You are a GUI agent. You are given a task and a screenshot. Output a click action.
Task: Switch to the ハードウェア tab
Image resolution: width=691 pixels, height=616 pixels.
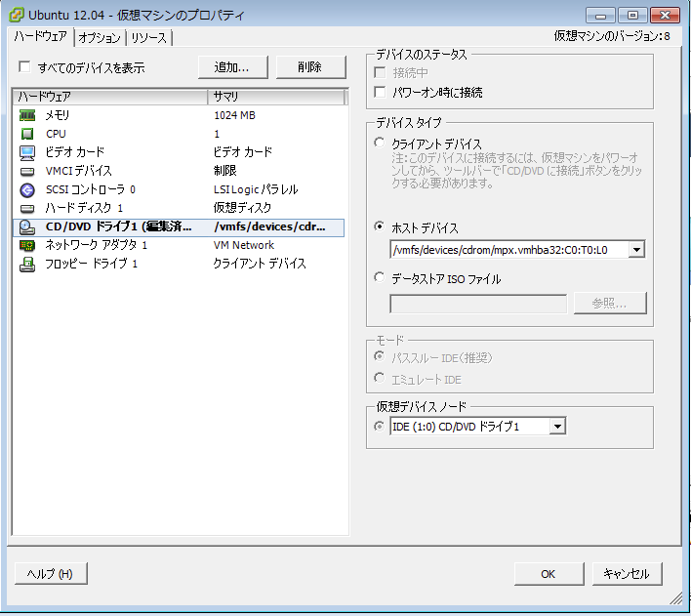point(41,36)
